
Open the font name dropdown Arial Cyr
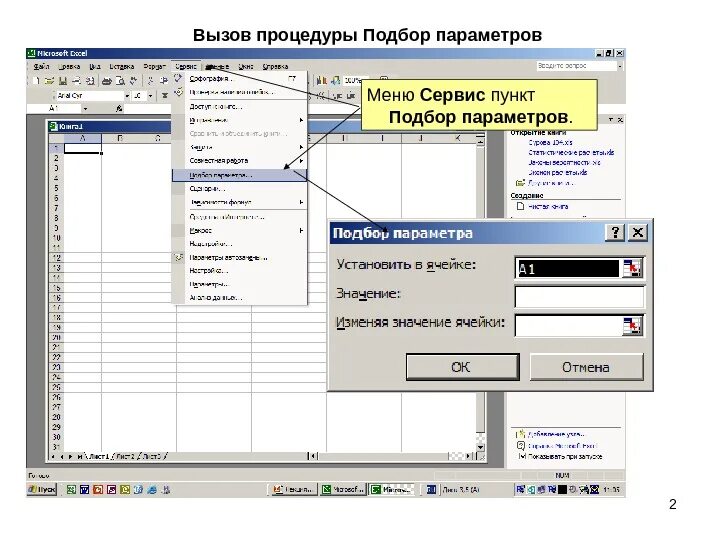coord(127,96)
